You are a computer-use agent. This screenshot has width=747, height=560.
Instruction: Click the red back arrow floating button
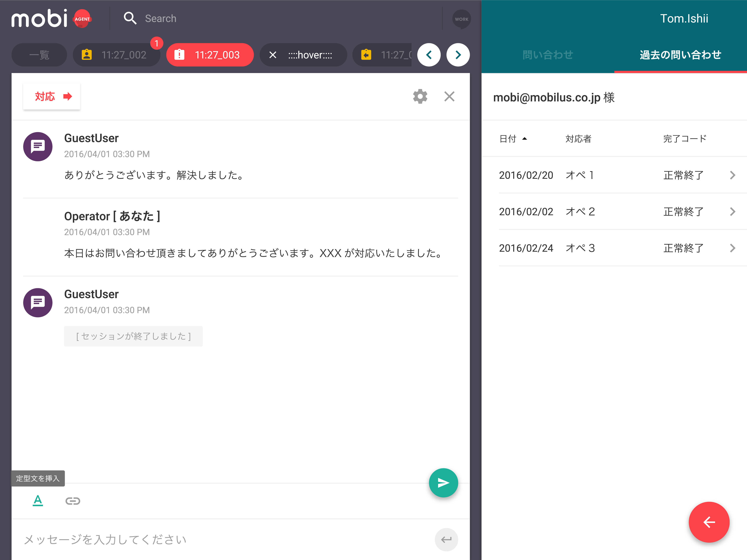click(709, 522)
